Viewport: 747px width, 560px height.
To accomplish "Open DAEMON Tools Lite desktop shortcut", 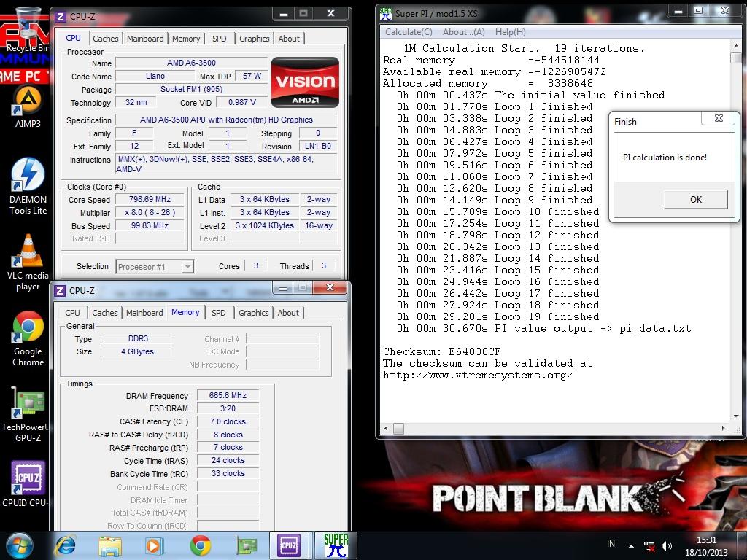I will point(28,187).
